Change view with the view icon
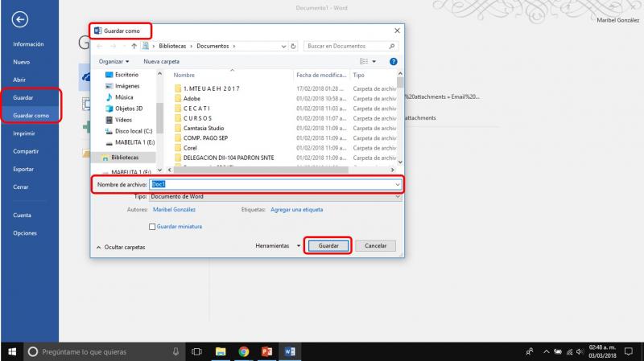Viewport: 644px width, 361px height. click(x=364, y=62)
